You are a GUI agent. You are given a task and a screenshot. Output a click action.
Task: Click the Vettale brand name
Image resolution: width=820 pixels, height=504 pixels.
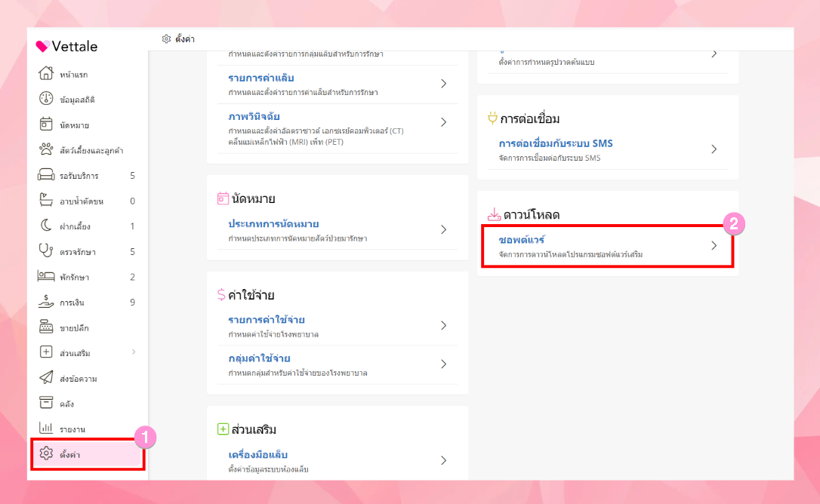pos(75,47)
